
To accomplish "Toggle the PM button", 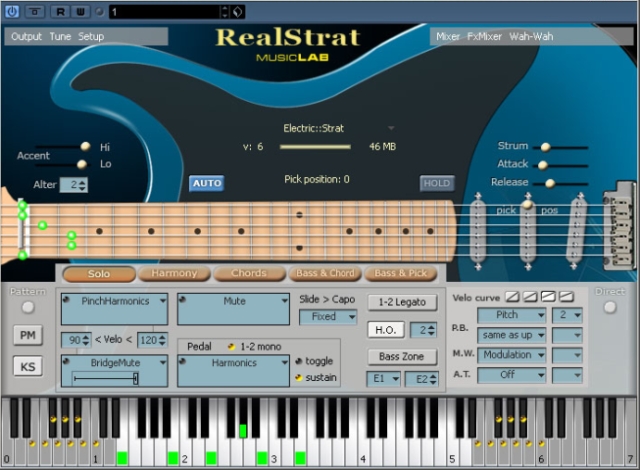I will (28, 335).
